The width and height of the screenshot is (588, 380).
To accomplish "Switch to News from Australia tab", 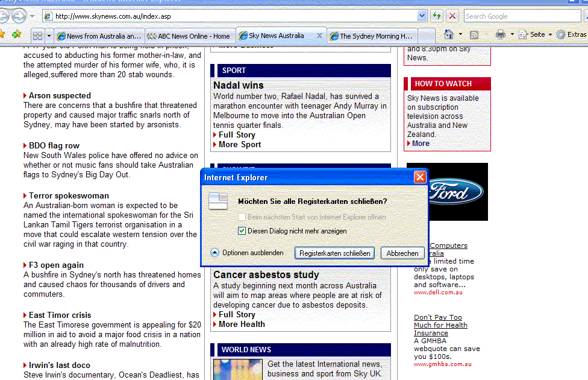I will tap(99, 36).
